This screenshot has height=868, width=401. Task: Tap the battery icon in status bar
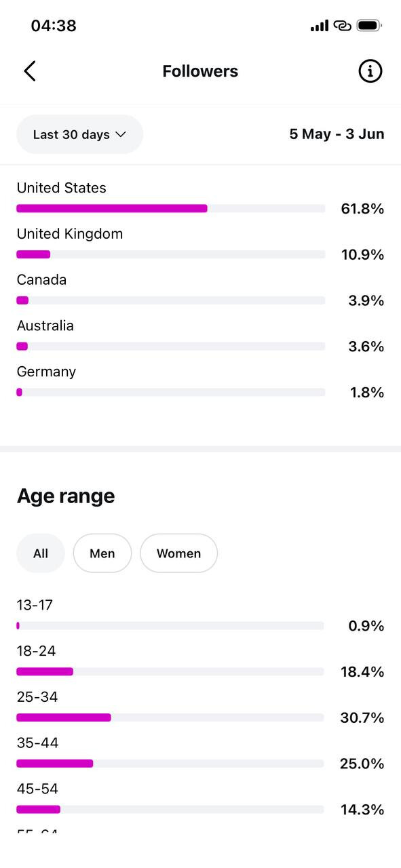[369, 26]
